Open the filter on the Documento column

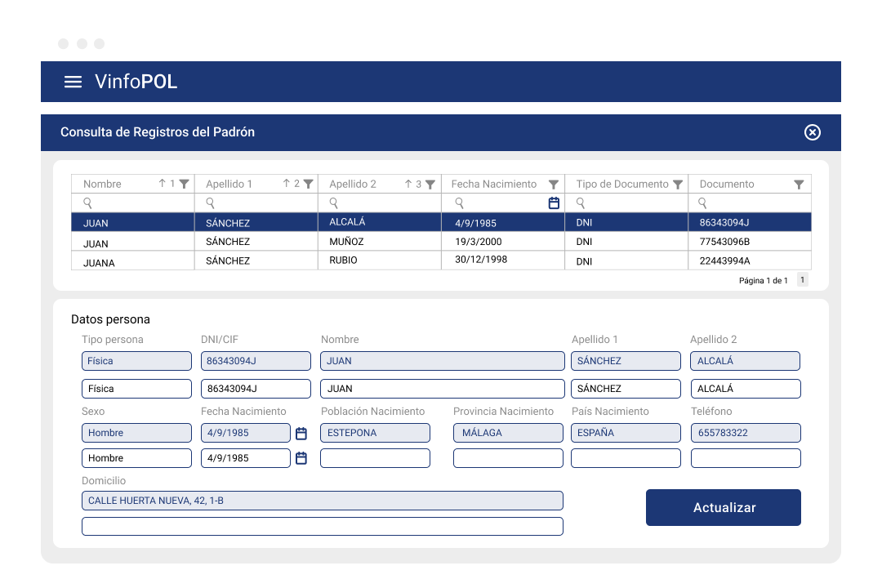pos(799,185)
